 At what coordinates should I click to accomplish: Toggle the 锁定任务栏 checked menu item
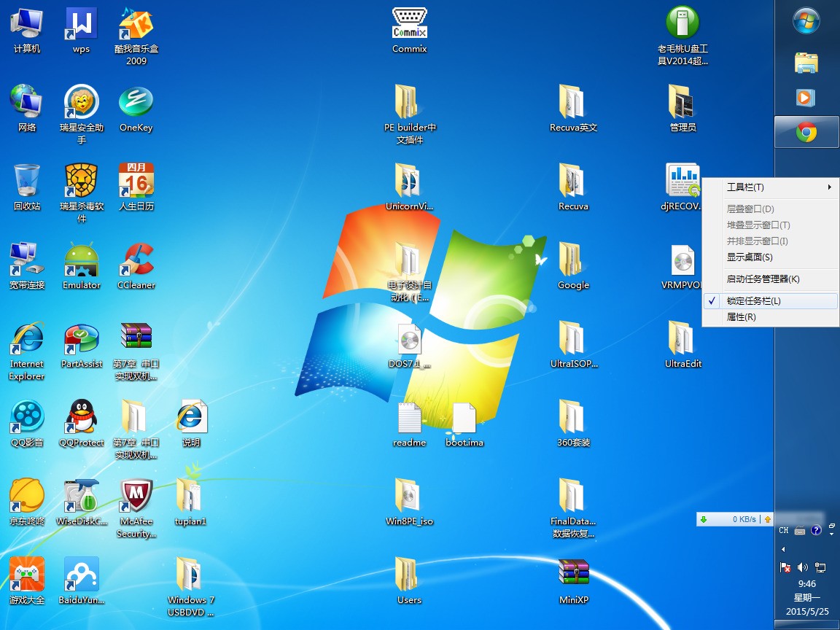753,300
